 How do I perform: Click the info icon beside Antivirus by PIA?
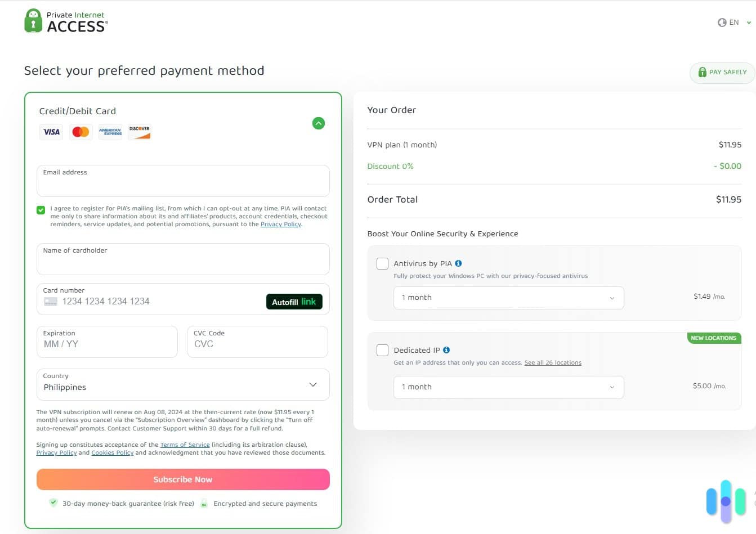tap(458, 263)
